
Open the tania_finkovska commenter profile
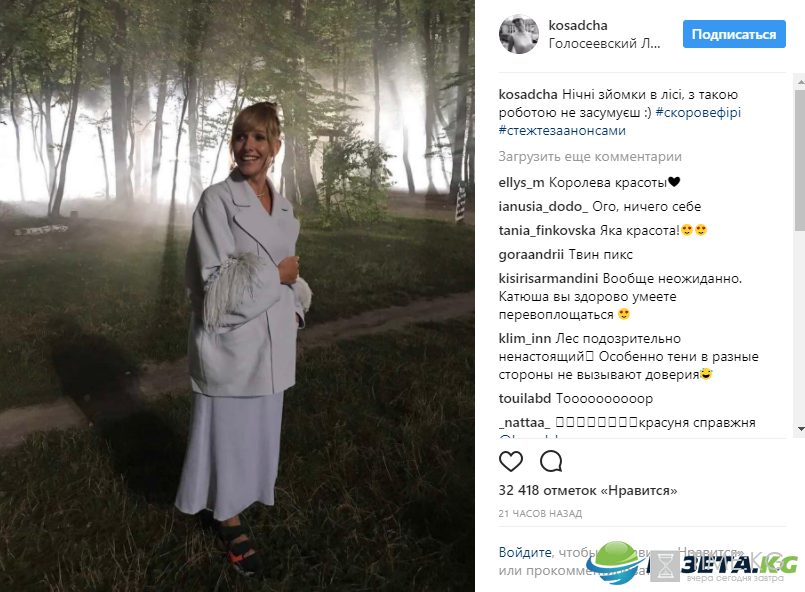coord(547,231)
